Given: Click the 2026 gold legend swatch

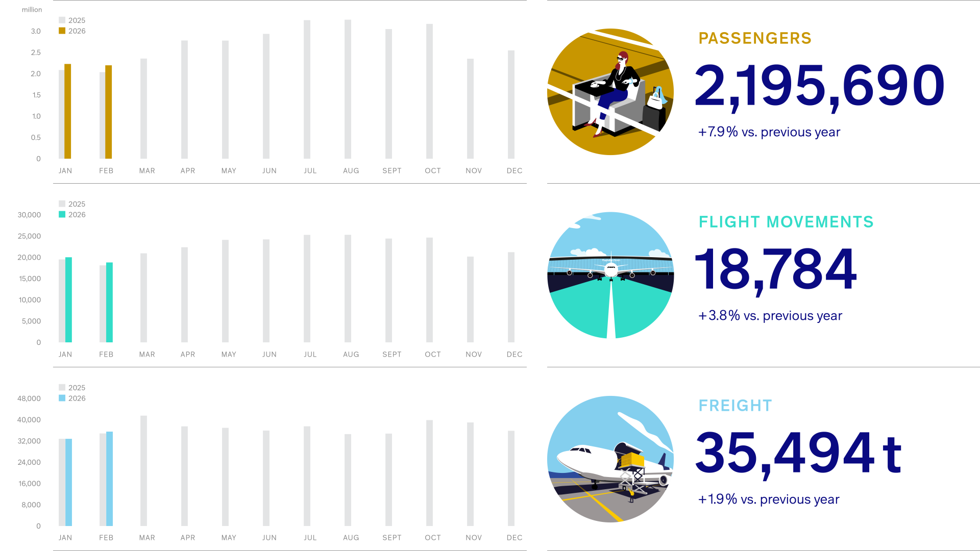Looking at the screenshot, I should (x=62, y=31).
